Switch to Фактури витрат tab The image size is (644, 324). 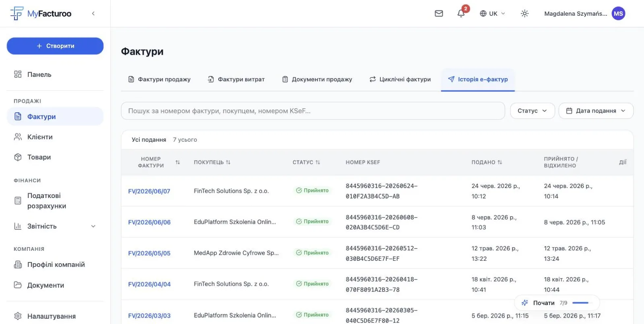click(236, 79)
